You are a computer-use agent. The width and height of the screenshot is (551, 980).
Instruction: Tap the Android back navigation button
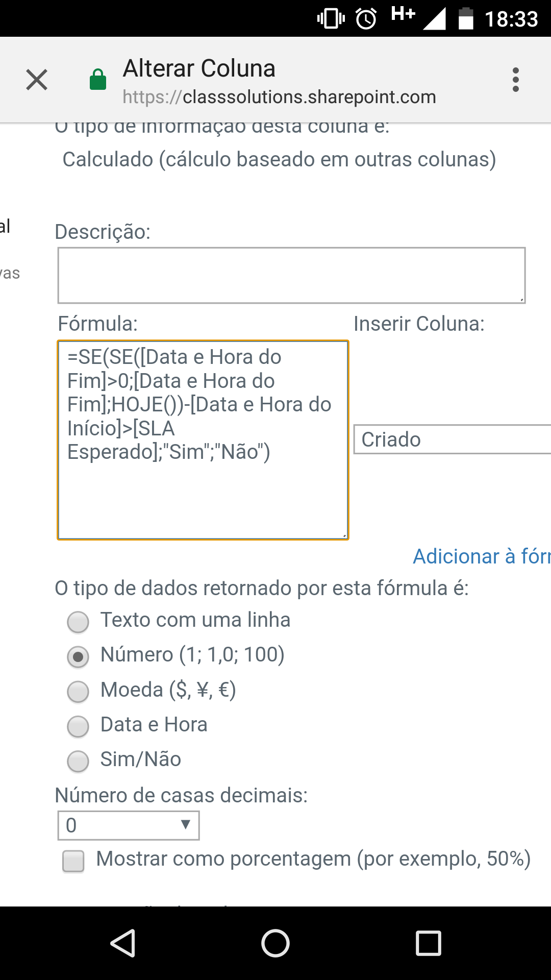coord(123,943)
